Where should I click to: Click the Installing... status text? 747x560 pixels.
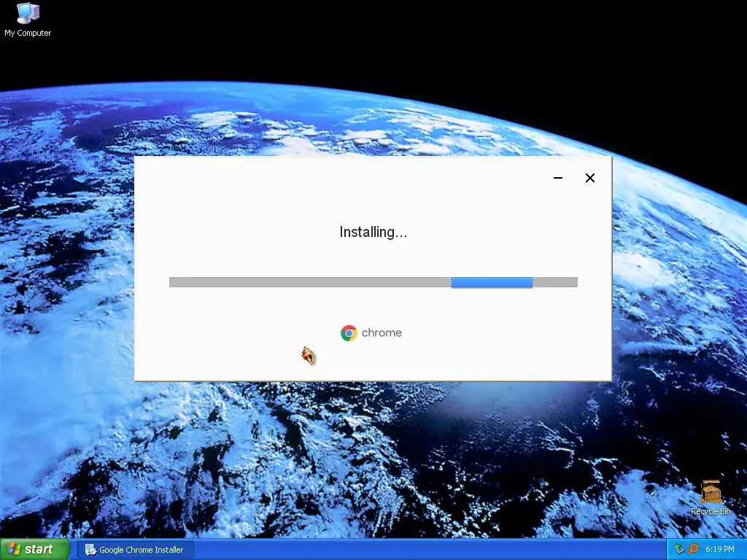[x=373, y=232]
